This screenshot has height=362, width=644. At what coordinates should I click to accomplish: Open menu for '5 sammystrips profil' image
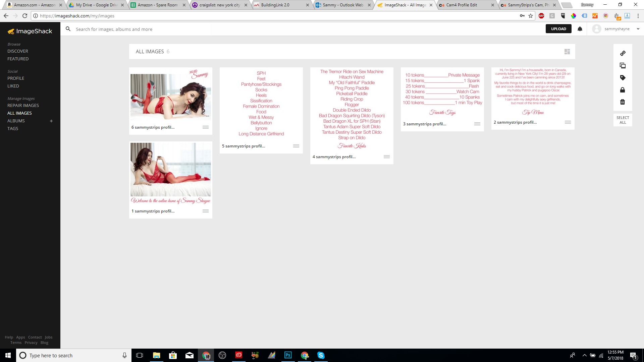[x=296, y=146]
